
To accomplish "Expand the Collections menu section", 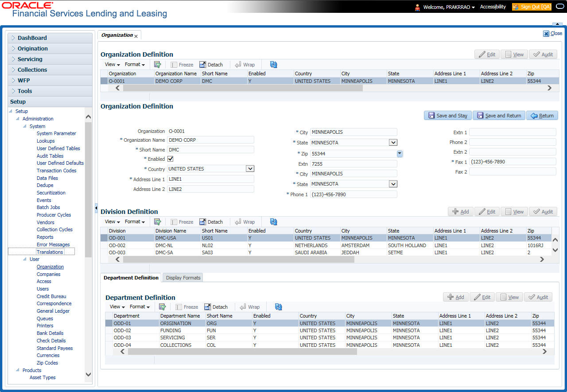I will [x=32, y=70].
